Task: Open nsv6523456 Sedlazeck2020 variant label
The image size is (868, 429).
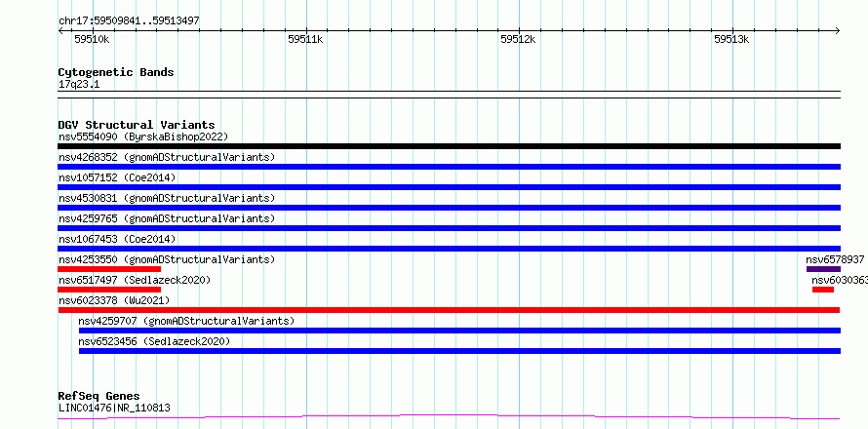Action: [x=154, y=341]
